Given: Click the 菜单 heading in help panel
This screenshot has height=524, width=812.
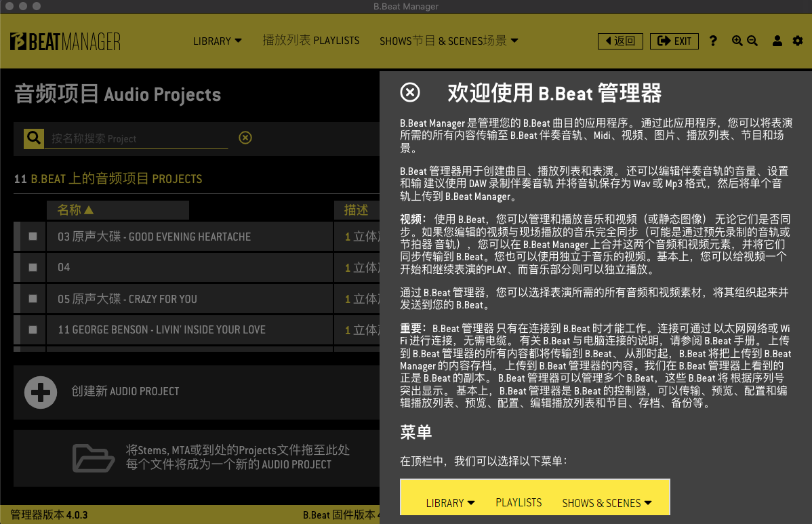Looking at the screenshot, I should [x=416, y=432].
